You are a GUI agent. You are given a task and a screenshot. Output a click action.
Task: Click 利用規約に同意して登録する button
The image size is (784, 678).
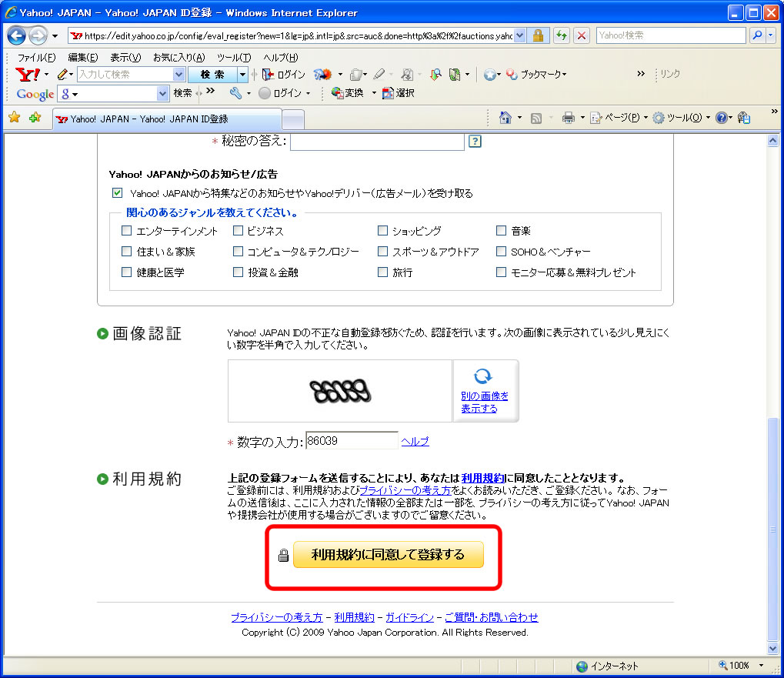(388, 555)
